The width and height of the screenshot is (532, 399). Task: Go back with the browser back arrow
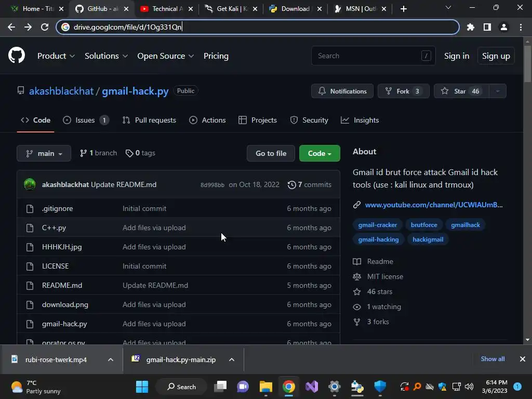pyautogui.click(x=11, y=27)
